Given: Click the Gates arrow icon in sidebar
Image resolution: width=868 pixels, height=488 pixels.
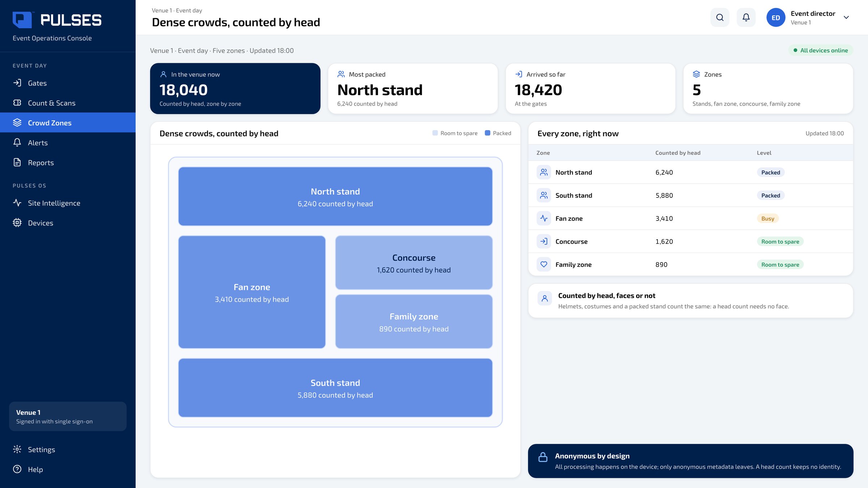Looking at the screenshot, I should click(17, 83).
